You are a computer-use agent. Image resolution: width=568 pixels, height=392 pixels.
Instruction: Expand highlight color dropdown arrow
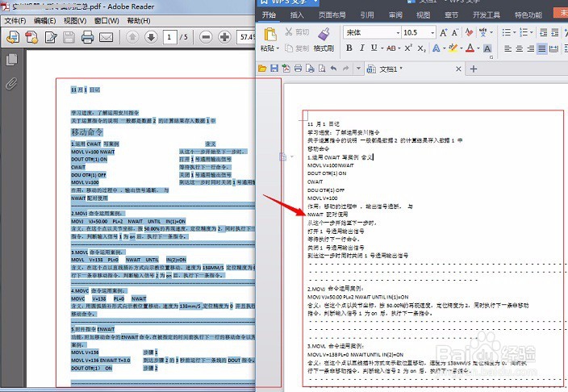[x=461, y=48]
